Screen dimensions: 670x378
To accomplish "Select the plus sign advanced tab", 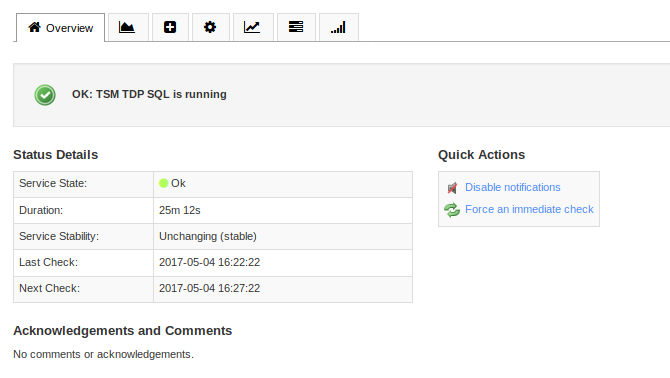I will tap(170, 28).
